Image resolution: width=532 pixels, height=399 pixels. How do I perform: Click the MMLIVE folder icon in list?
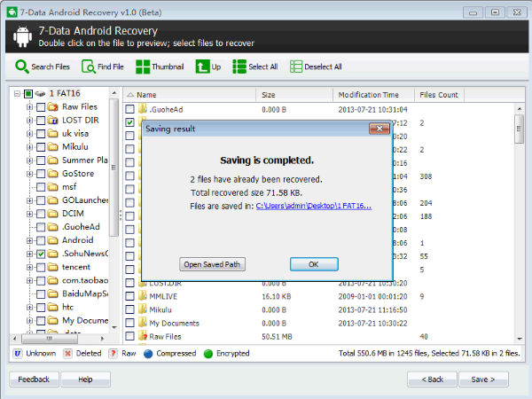click(143, 296)
